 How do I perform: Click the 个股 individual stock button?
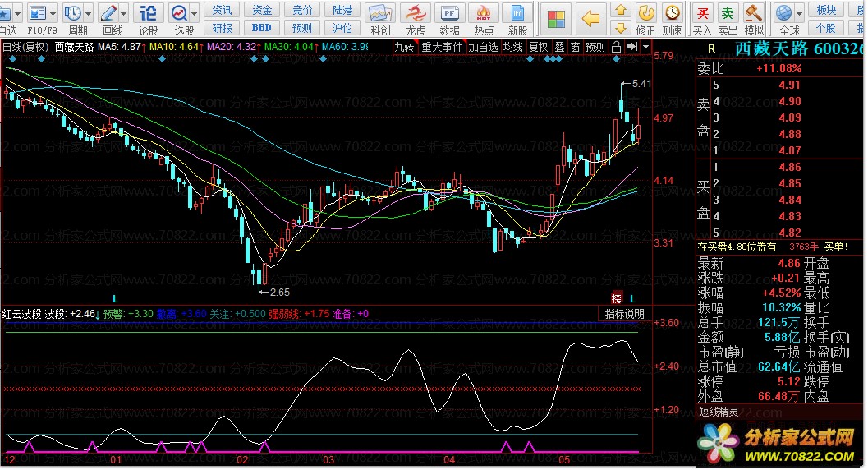click(826, 28)
